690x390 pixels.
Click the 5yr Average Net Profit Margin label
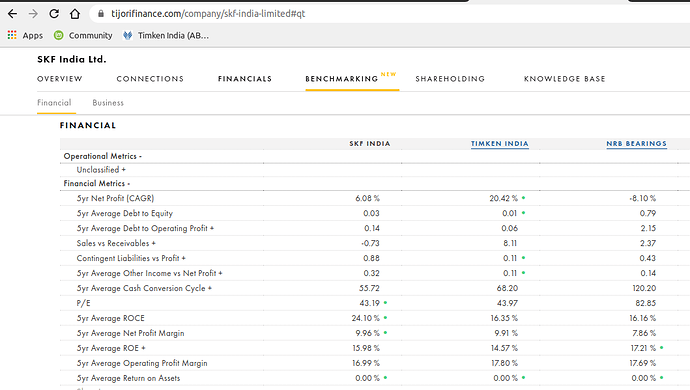pyautogui.click(x=130, y=333)
